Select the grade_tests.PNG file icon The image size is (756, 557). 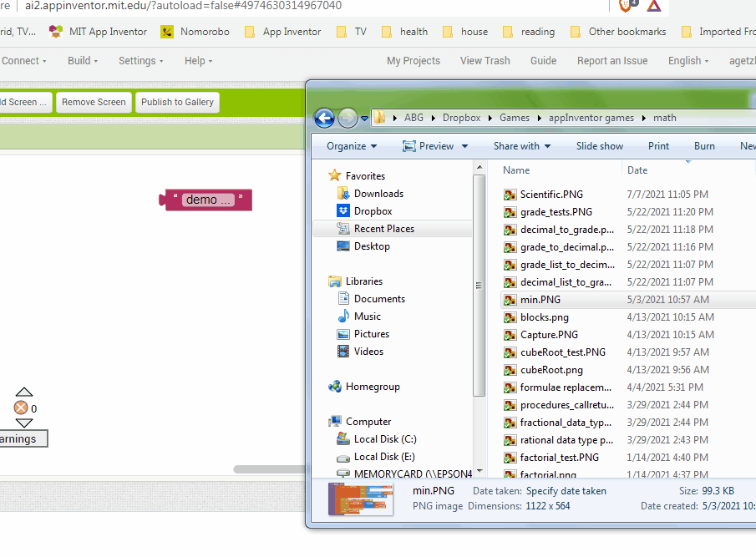pos(510,212)
